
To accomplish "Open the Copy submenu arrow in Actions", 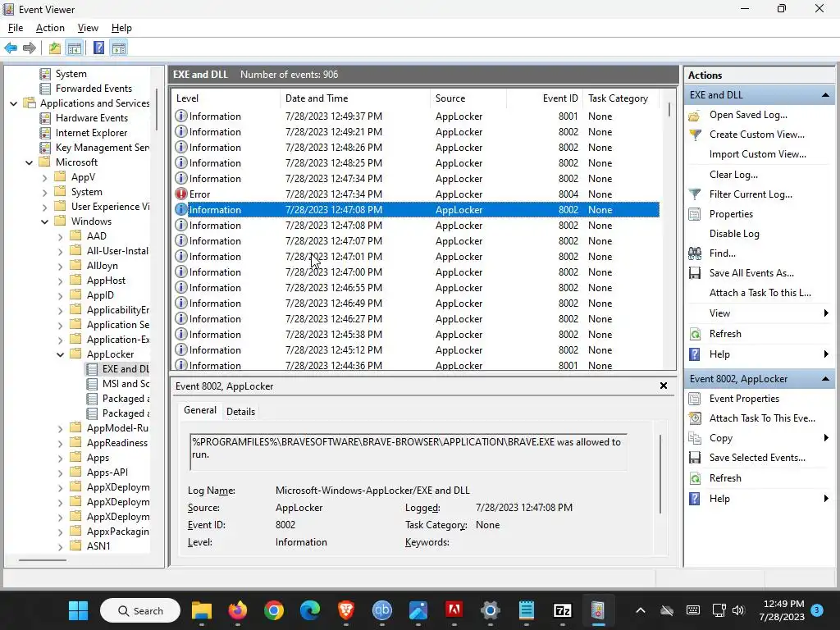I will click(x=825, y=438).
